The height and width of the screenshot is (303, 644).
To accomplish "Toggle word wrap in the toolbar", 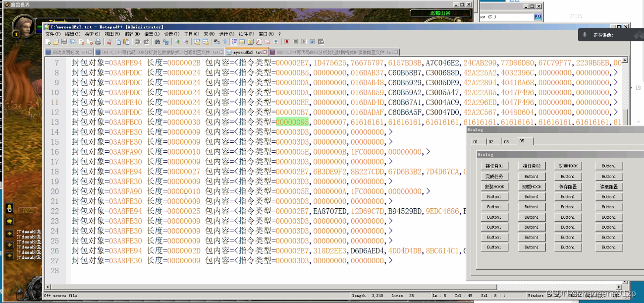I will tap(216, 42).
